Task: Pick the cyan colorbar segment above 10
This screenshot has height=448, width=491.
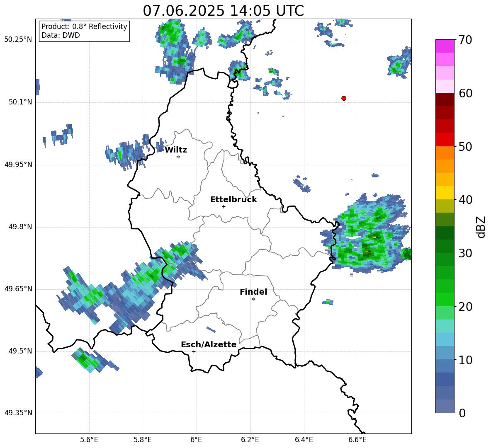Action: click(x=445, y=339)
